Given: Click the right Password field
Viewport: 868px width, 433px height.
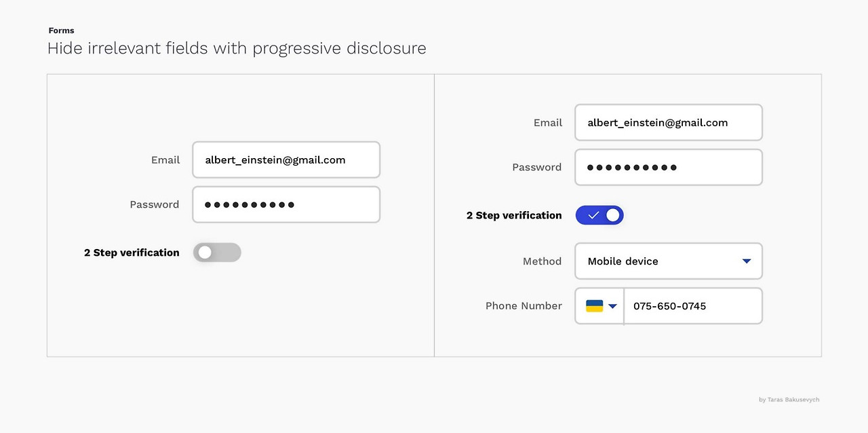Looking at the screenshot, I should [x=668, y=167].
